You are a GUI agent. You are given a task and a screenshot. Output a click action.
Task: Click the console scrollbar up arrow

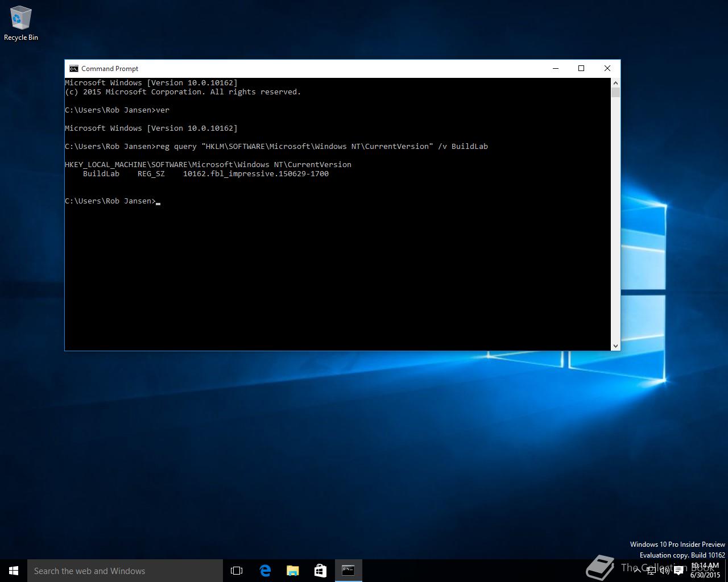615,83
